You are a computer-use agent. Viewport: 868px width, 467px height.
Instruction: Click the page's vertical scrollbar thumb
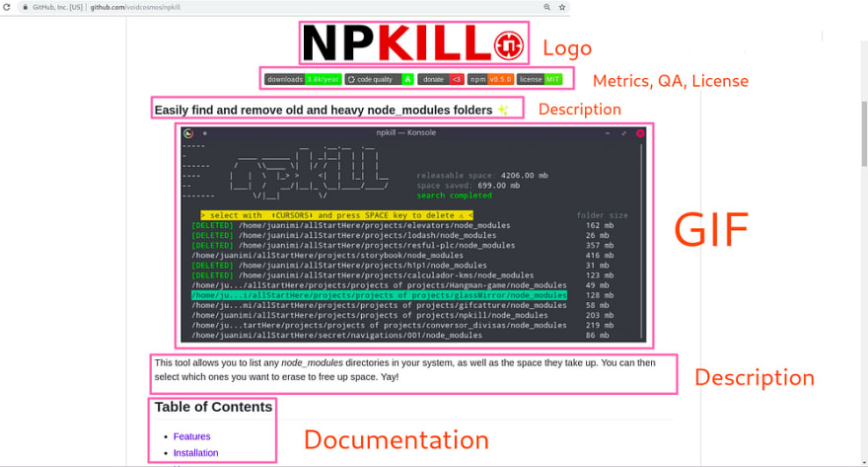pyautogui.click(x=864, y=133)
